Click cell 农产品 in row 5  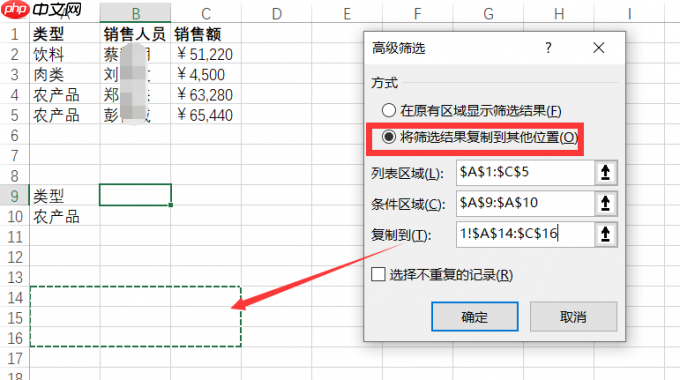click(65, 115)
